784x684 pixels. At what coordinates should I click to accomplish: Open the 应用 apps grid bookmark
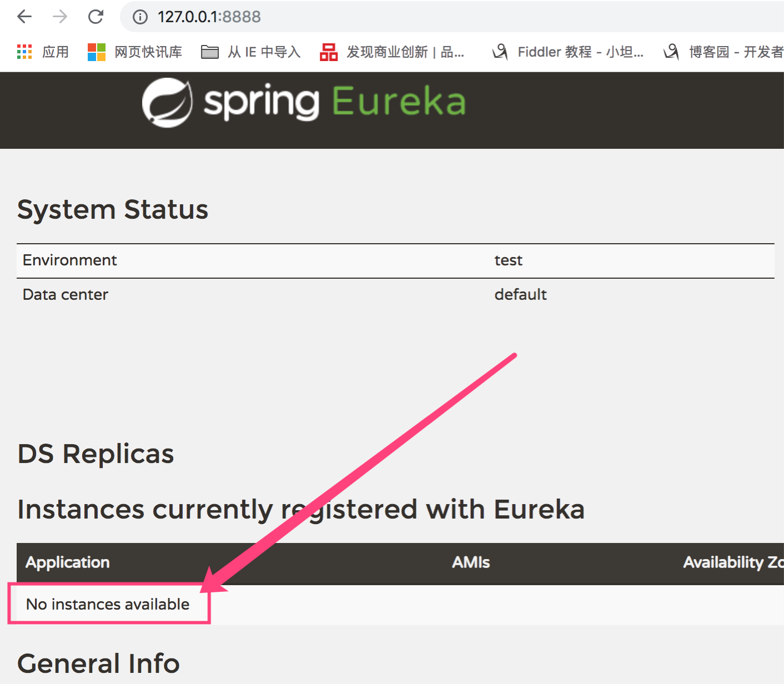coord(43,52)
